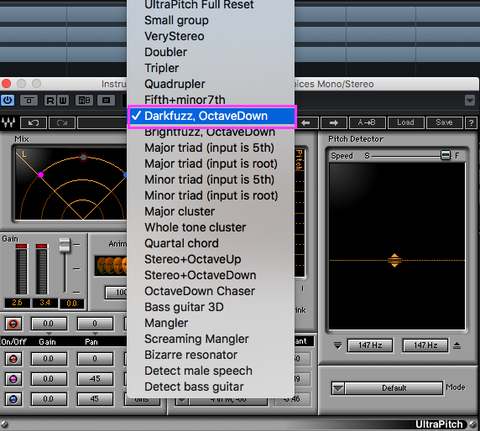Click the plugin snapshot button in header

pos(106,100)
